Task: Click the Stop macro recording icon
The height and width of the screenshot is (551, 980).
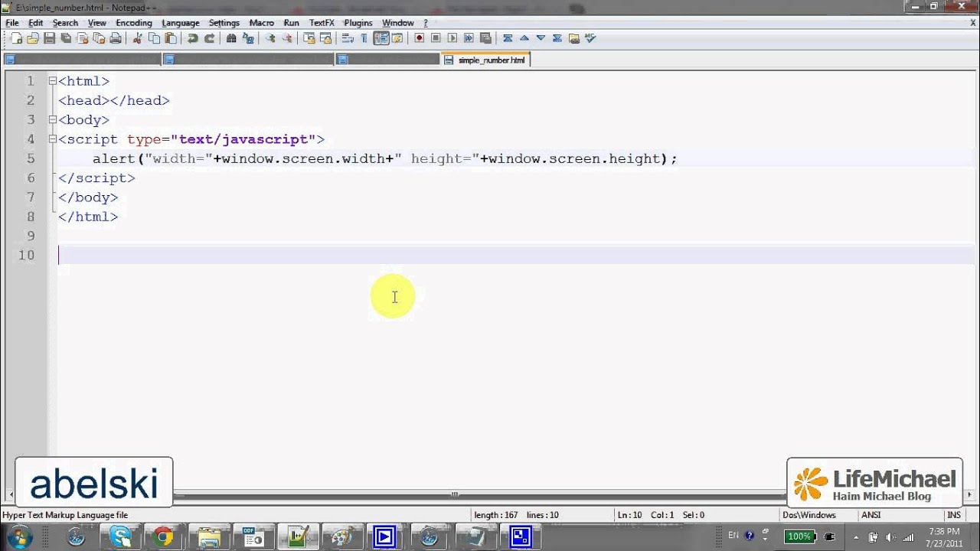Action: pyautogui.click(x=436, y=38)
